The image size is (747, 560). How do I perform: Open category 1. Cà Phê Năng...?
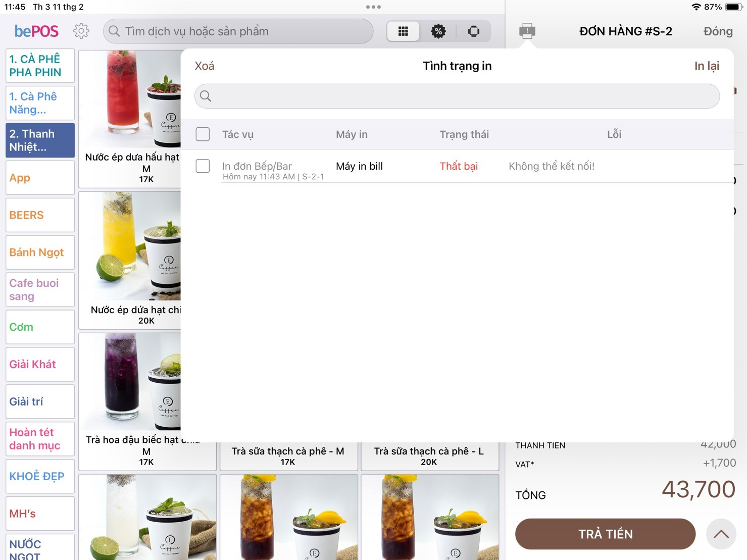(x=40, y=103)
